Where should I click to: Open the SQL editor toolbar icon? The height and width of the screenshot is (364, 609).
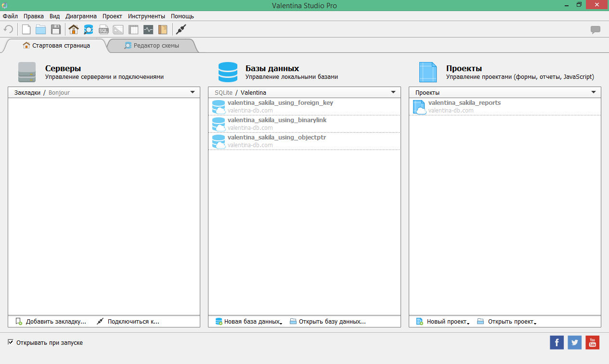(104, 30)
